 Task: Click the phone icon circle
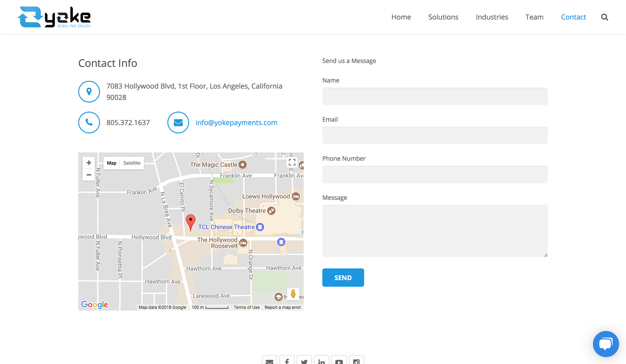pyautogui.click(x=89, y=123)
